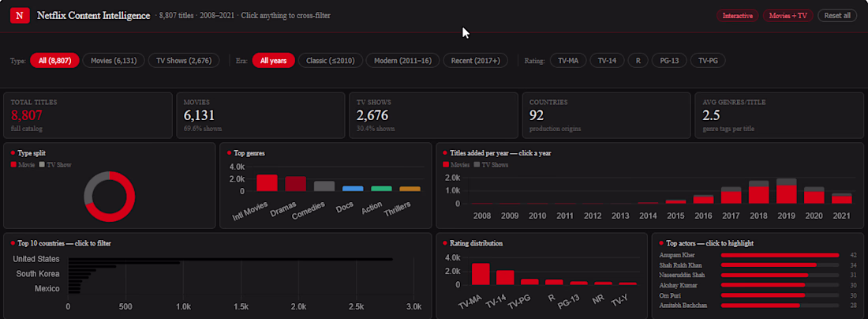This screenshot has width=868, height=319.
Task: Highlight actor Naseeruddin Shah
Action: 759,276
